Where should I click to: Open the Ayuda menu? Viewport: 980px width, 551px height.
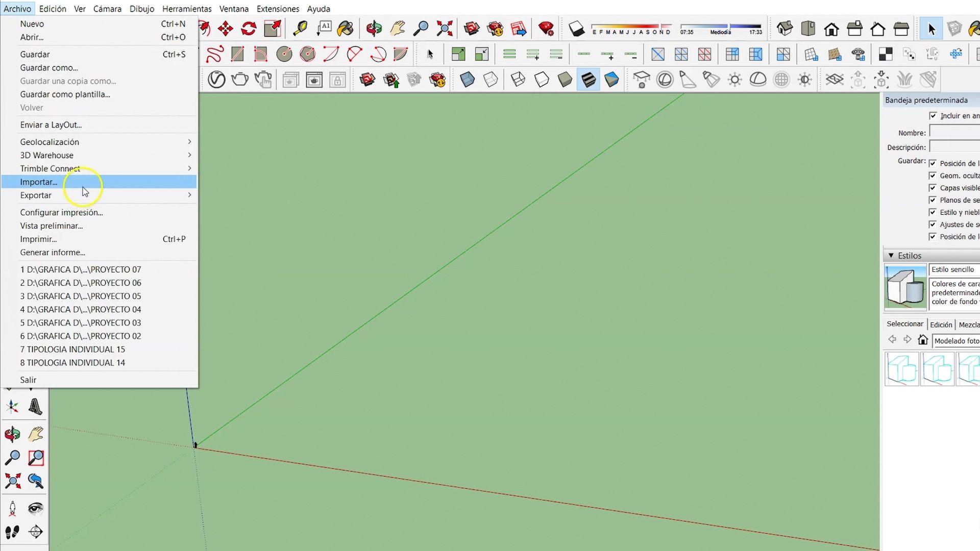(x=318, y=9)
